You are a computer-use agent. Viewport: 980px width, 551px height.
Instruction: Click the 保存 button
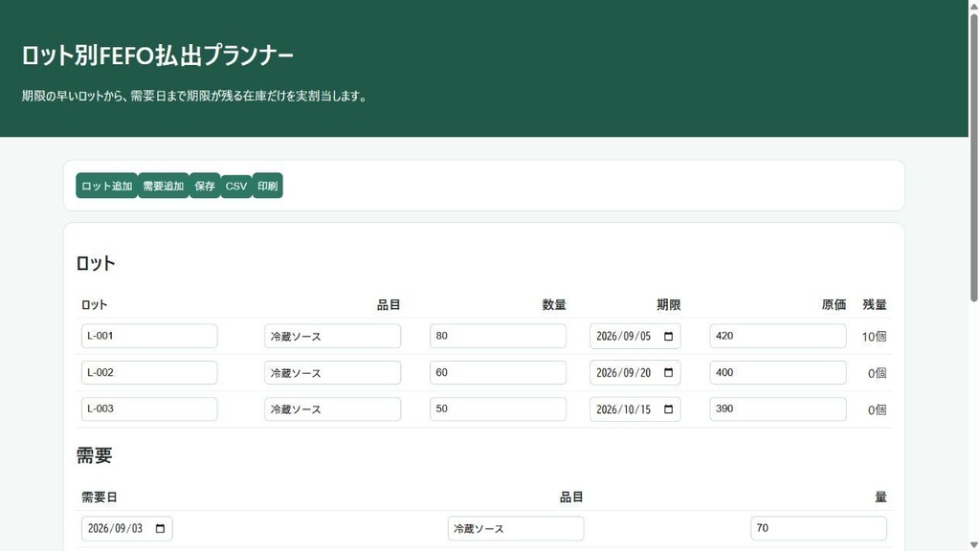tap(205, 186)
